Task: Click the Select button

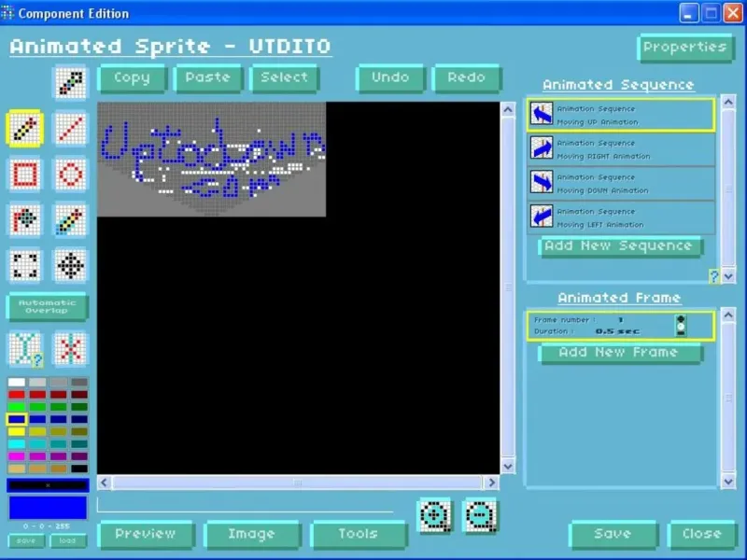Action: [x=285, y=78]
